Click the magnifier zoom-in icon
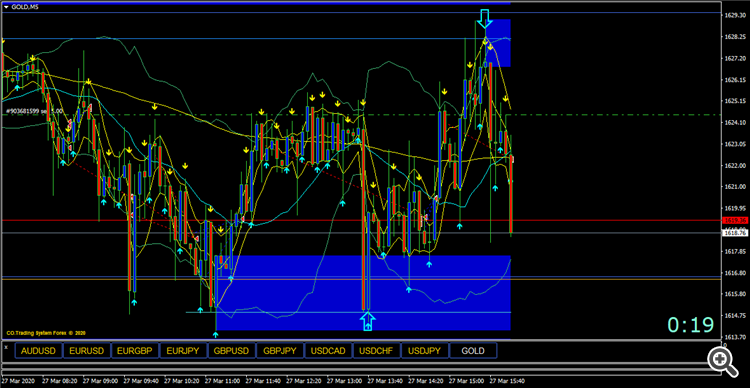The image size is (750, 388). click(722, 360)
